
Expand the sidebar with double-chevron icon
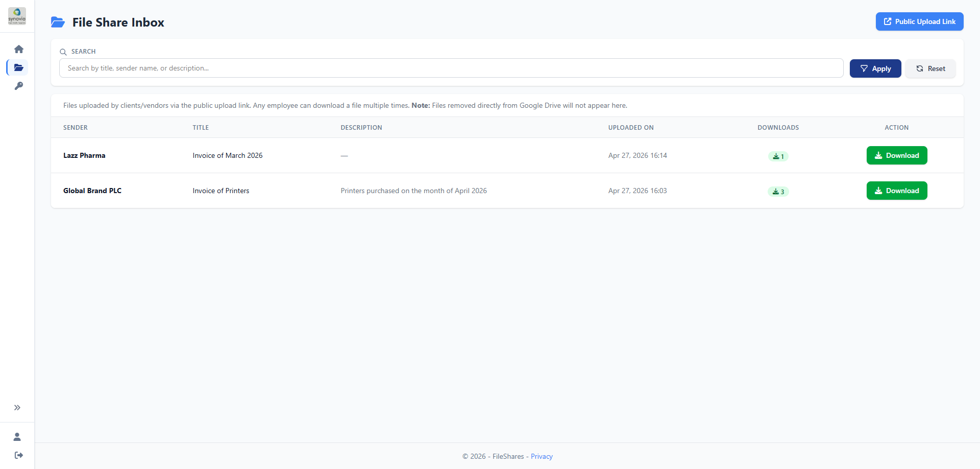click(x=17, y=408)
